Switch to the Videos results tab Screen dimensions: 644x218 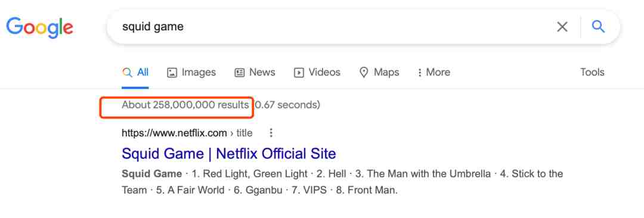(317, 72)
